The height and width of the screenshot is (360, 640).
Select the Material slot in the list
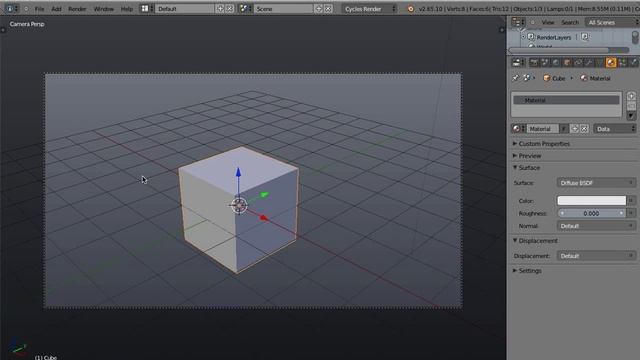coord(566,100)
